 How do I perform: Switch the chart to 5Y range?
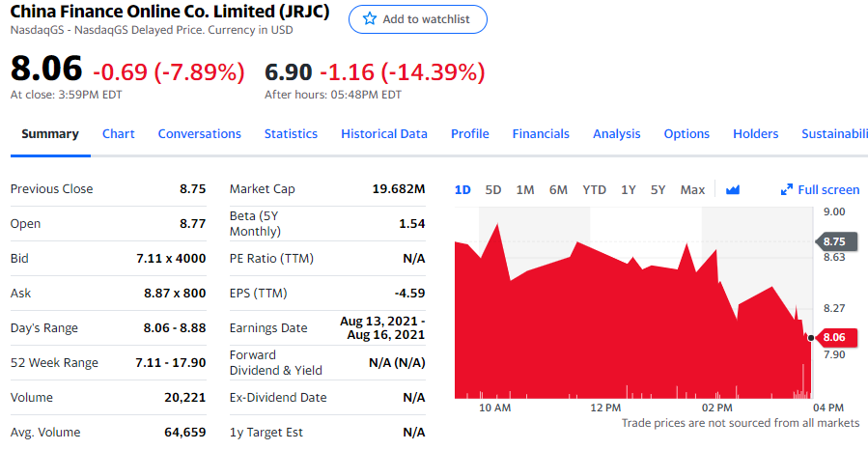pos(658,190)
